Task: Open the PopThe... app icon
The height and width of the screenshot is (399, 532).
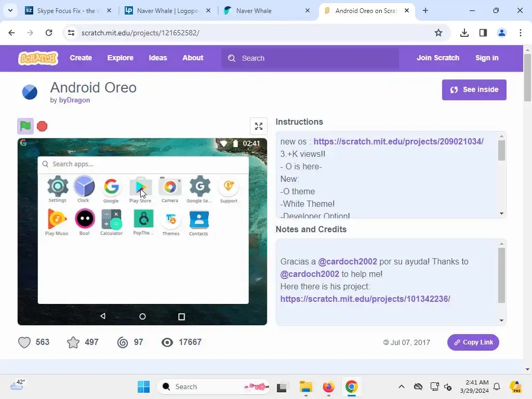Action: coord(143,222)
